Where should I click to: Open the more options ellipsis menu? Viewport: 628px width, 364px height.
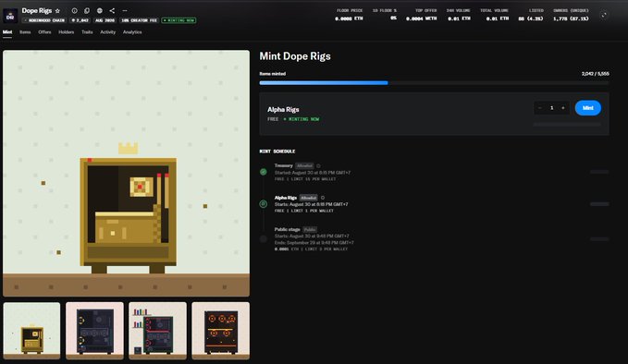tap(125, 11)
